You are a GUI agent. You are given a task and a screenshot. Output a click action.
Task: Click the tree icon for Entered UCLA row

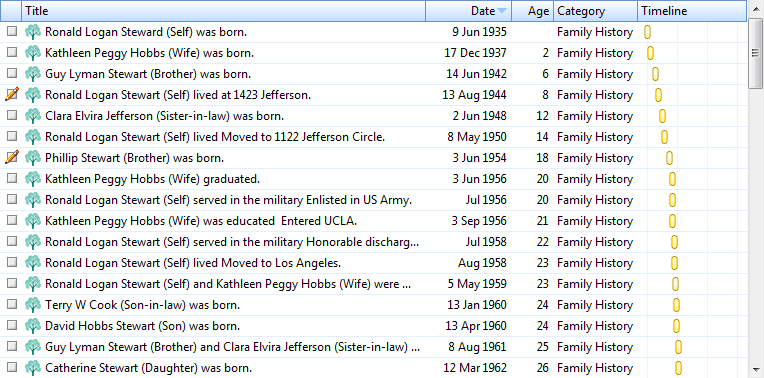click(33, 221)
